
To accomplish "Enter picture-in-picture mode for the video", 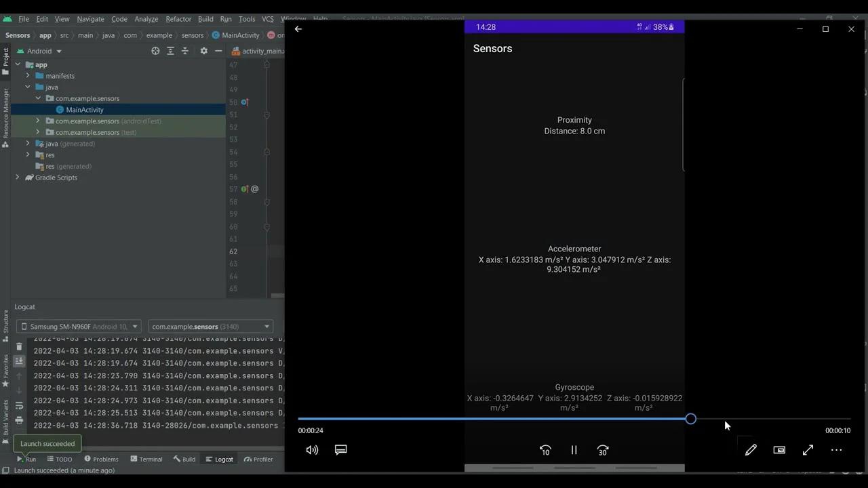I will pyautogui.click(x=779, y=450).
